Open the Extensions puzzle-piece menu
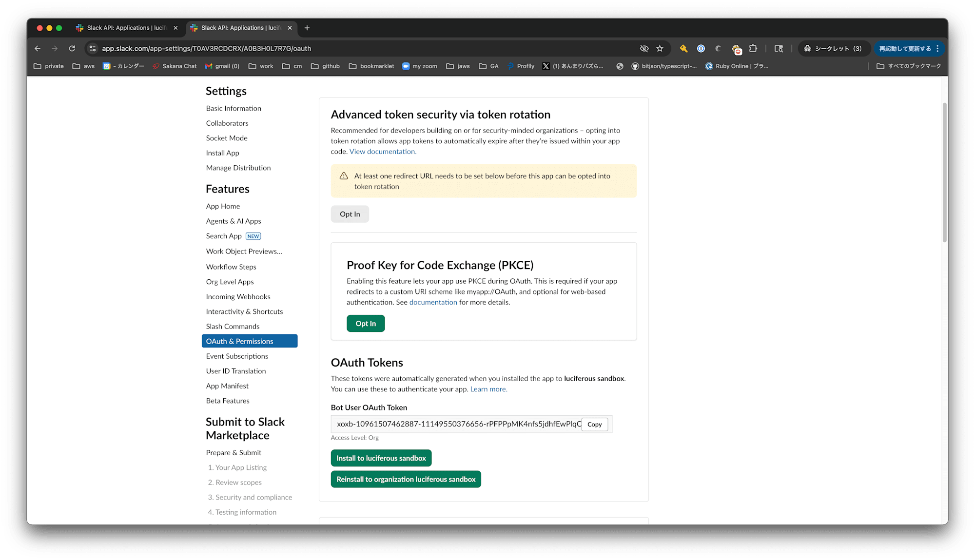This screenshot has width=975, height=560. (x=753, y=48)
